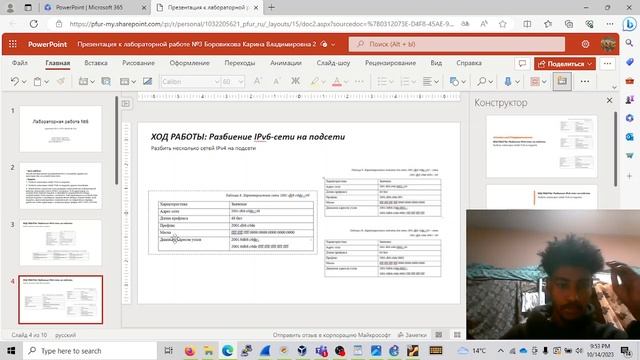The width and height of the screenshot is (640, 360).
Task: Select slide 3 thumbnail
Action: tap(60, 242)
